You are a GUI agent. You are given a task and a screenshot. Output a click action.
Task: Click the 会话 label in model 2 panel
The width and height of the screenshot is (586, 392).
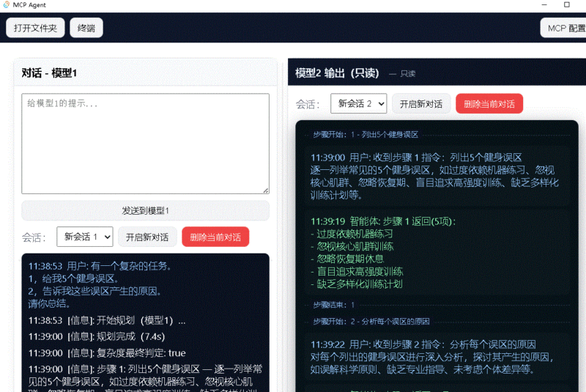pos(308,104)
